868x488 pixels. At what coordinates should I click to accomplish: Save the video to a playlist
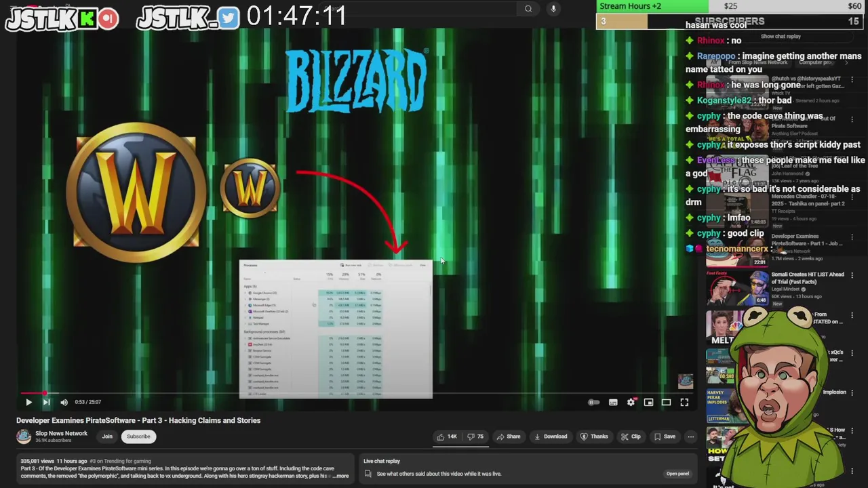(x=665, y=436)
